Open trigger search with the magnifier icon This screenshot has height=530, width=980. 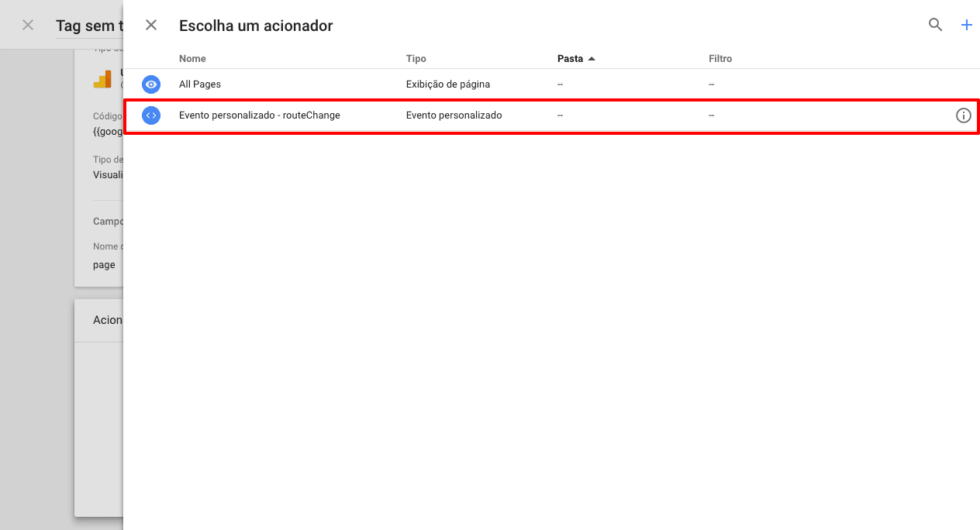tap(935, 24)
